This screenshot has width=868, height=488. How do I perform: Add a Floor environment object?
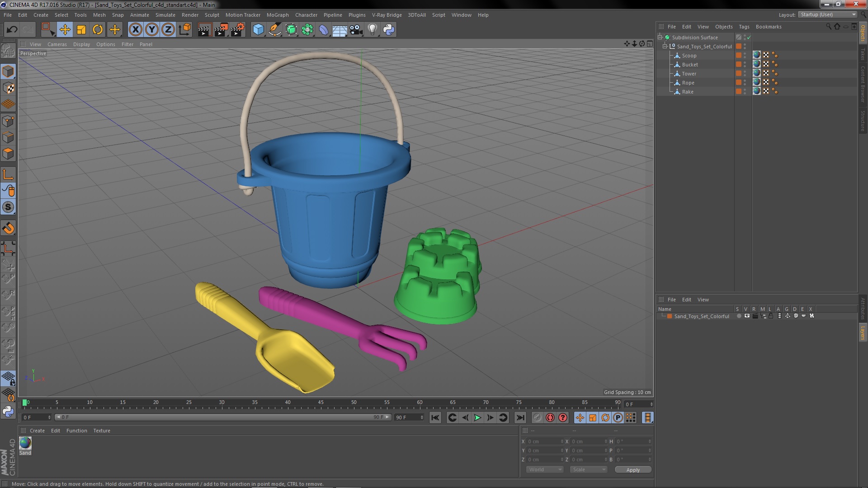(x=340, y=30)
